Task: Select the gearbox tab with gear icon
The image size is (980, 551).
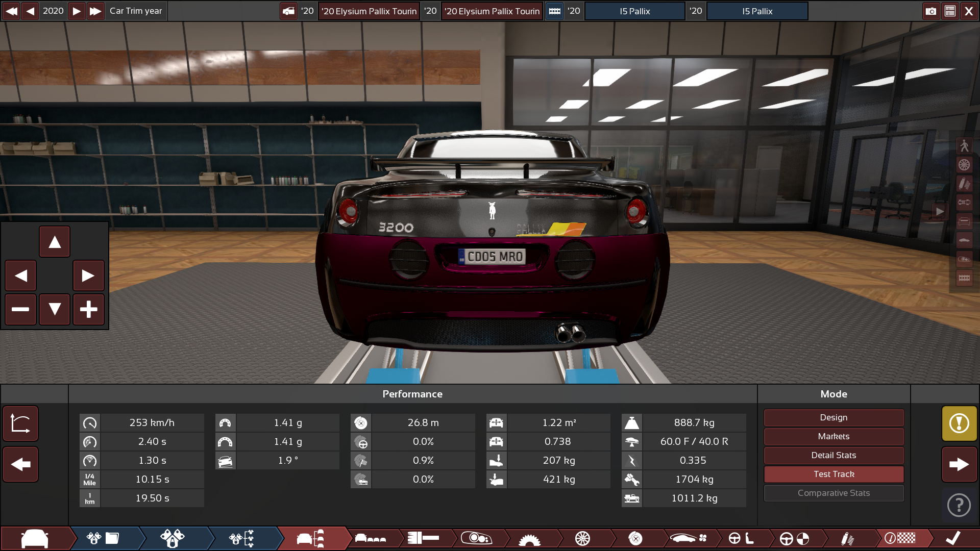Action: click(531, 538)
